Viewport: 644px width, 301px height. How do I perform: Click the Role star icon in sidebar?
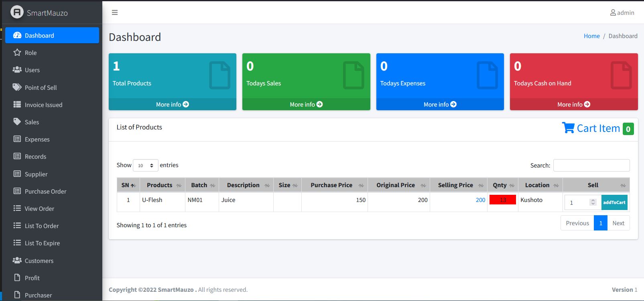[x=17, y=53]
